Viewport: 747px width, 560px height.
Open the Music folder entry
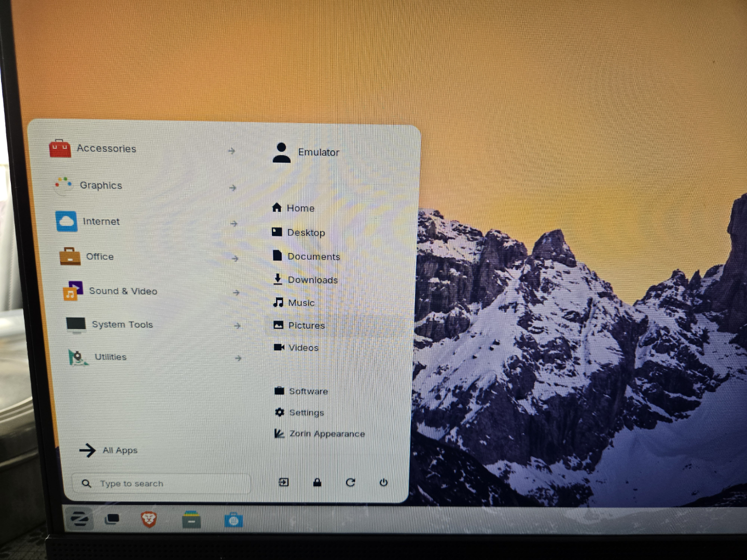pos(294,302)
